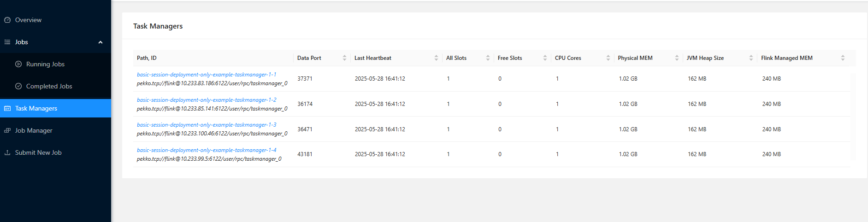Click the Task Managers schedule icon
The image size is (868, 222).
tap(7, 108)
